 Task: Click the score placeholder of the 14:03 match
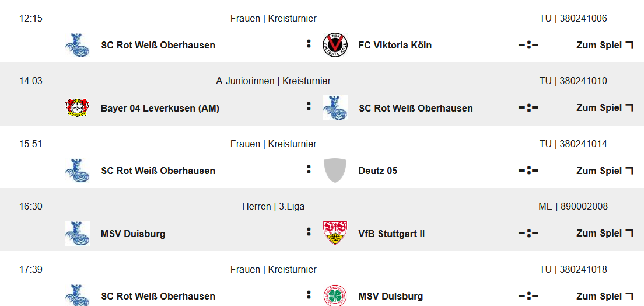tap(528, 108)
